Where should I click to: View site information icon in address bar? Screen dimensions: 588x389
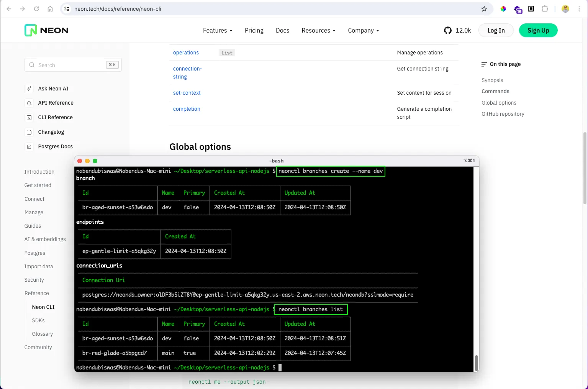tap(67, 9)
